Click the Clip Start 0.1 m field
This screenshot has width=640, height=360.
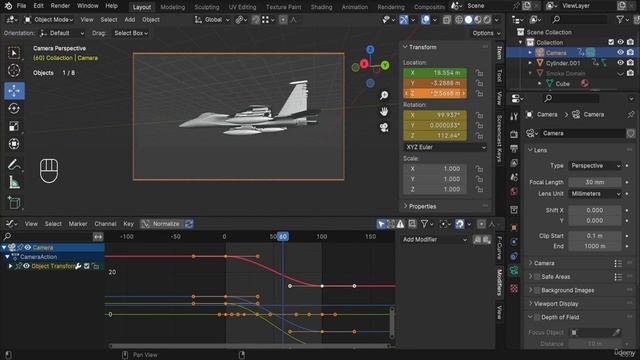pos(595,236)
